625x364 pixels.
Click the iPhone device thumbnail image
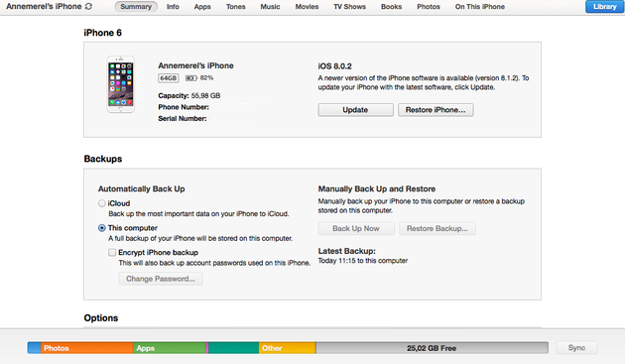(121, 84)
